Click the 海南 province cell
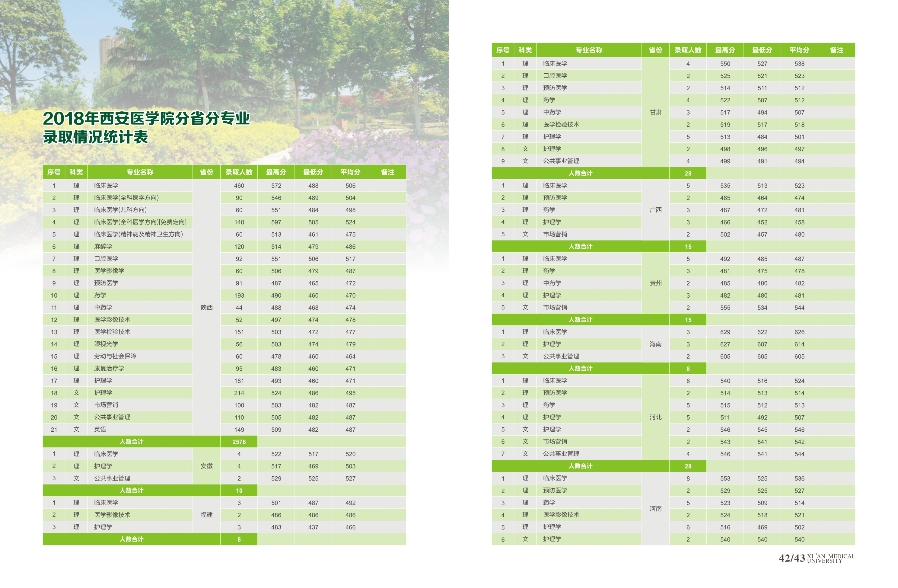The height and width of the screenshot is (588, 898). [x=655, y=344]
